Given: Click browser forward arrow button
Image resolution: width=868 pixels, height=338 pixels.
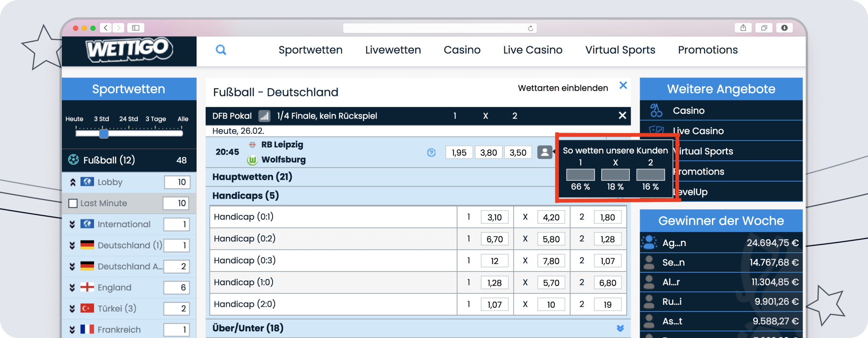Looking at the screenshot, I should tap(118, 28).
